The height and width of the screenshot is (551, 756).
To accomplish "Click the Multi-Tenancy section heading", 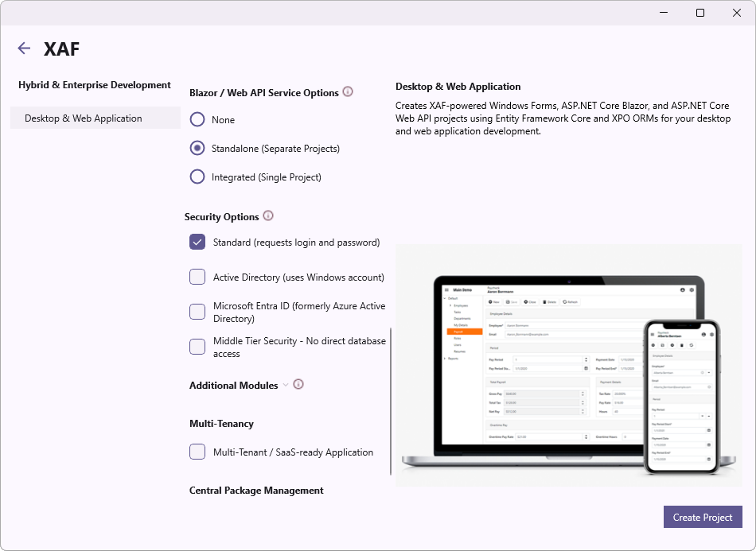I will pyautogui.click(x=221, y=423).
